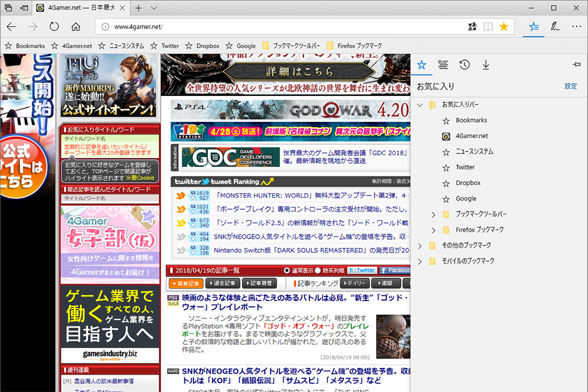Switch to Favorites tab in the Hub
The image size is (588, 392).
pos(421,65)
